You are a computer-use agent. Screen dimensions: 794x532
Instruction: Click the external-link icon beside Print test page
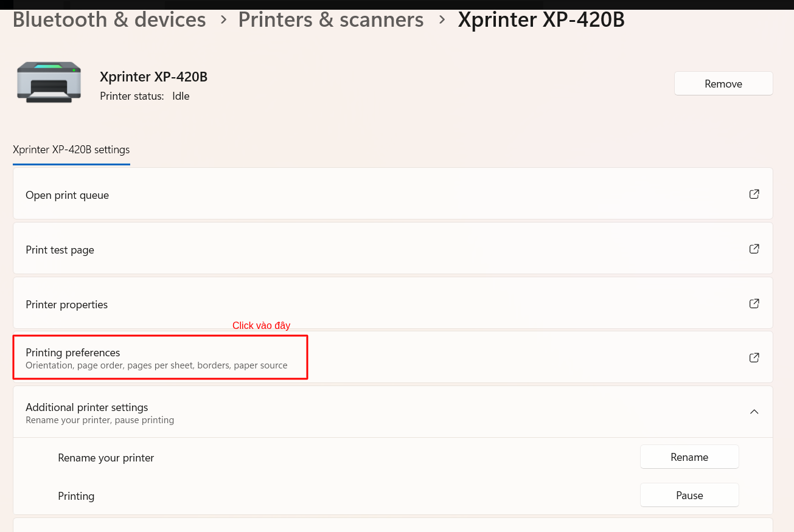[x=754, y=249]
